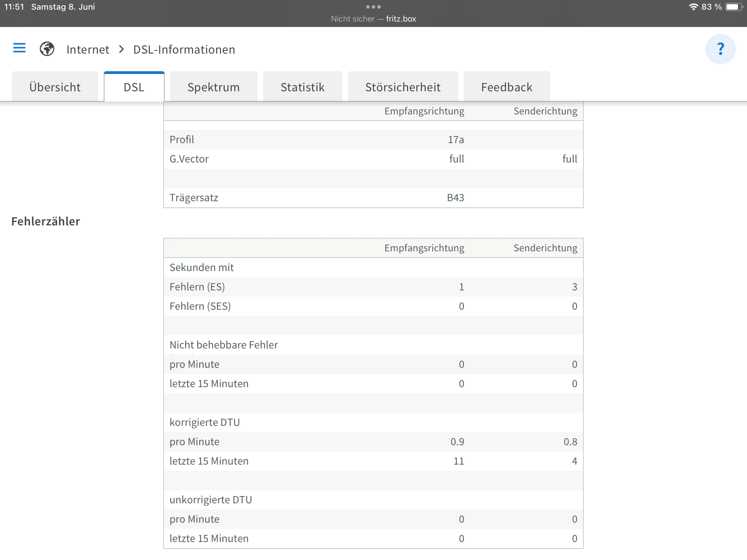The width and height of the screenshot is (747, 560).
Task: Click the globe Internet icon
Action: pyautogui.click(x=47, y=49)
